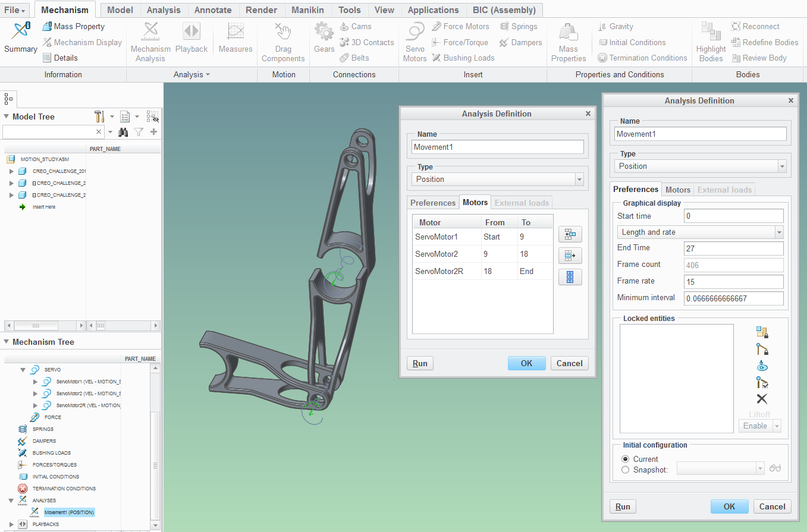Expand the SERVO node in Mechanism Tree
The width and height of the screenshot is (807, 532).
pyautogui.click(x=23, y=369)
